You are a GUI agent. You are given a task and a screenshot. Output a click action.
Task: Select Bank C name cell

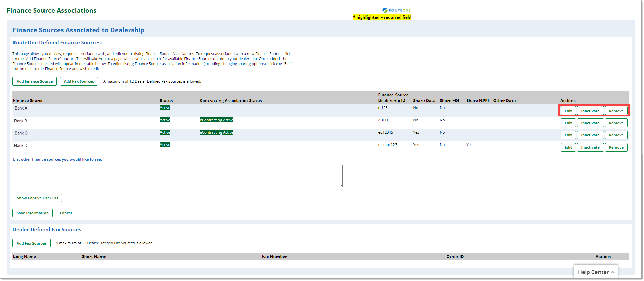coord(21,133)
